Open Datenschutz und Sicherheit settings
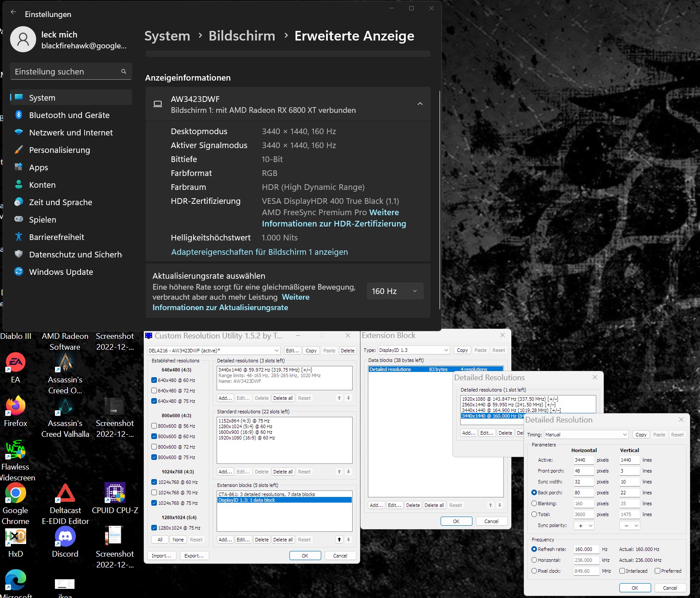This screenshot has height=598, width=700. [x=71, y=254]
